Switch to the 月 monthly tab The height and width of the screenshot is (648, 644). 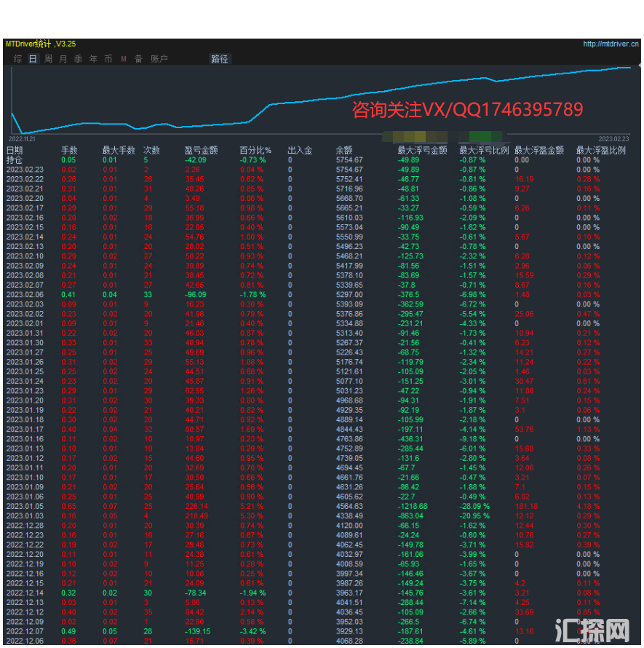click(63, 59)
